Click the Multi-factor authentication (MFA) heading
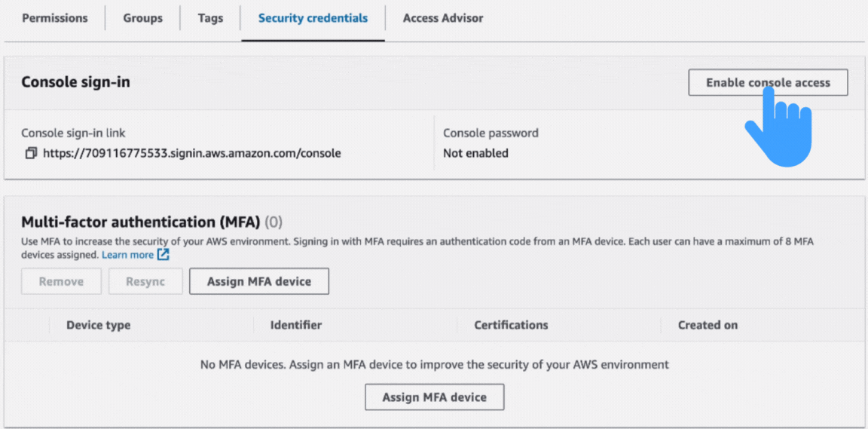This screenshot has height=429, width=868. (x=140, y=222)
